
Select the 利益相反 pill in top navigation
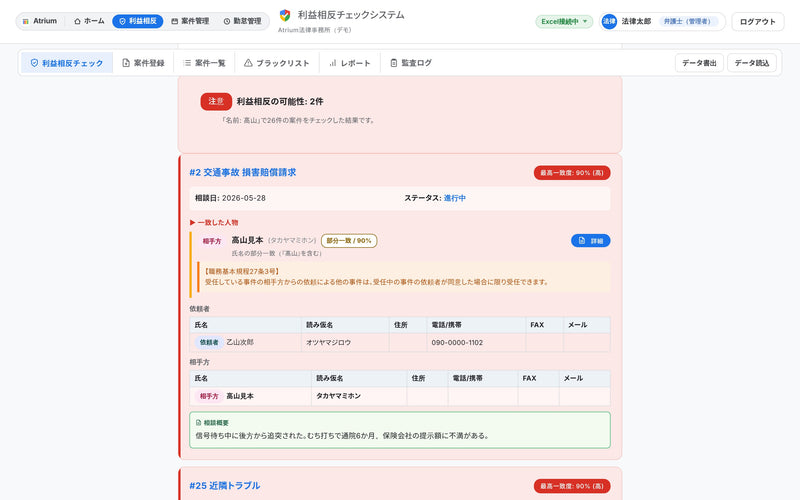click(138, 21)
